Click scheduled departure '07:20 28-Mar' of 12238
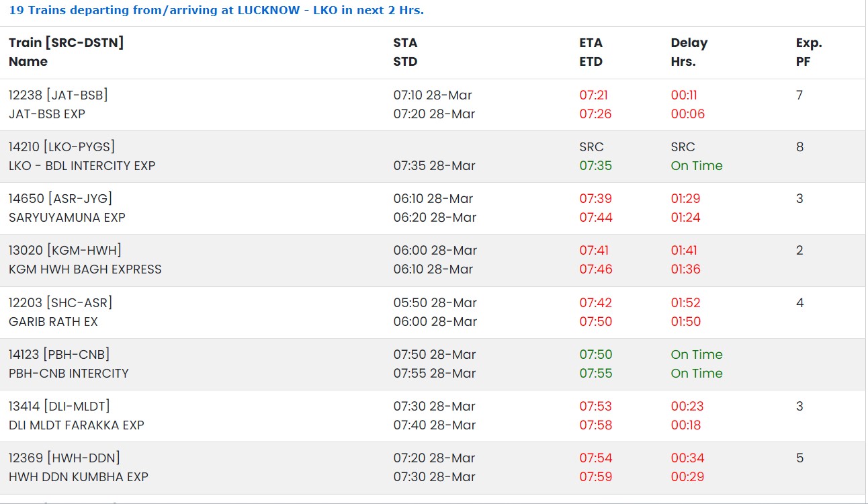 pyautogui.click(x=434, y=114)
